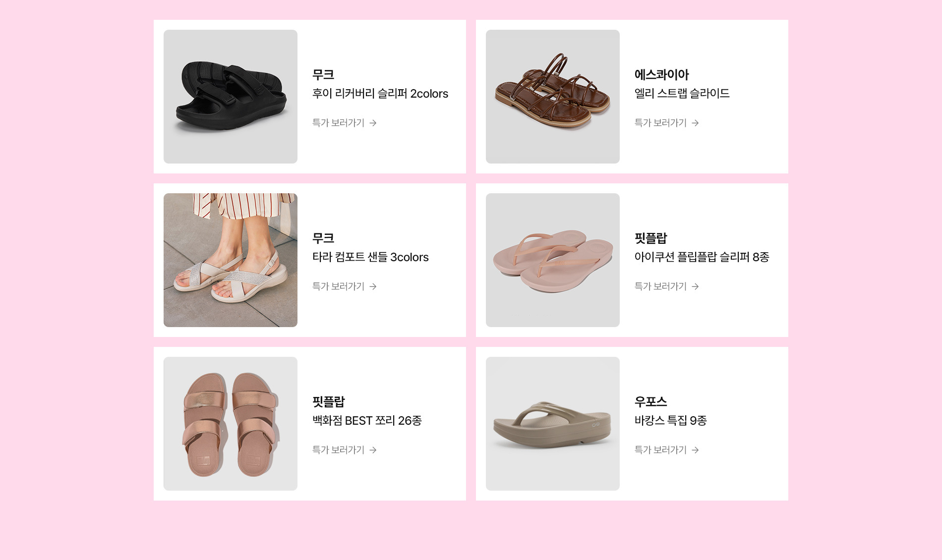Open taupe 우포스 platform flip-flop image
Viewport: 942px width, 560px height.
[553, 424]
